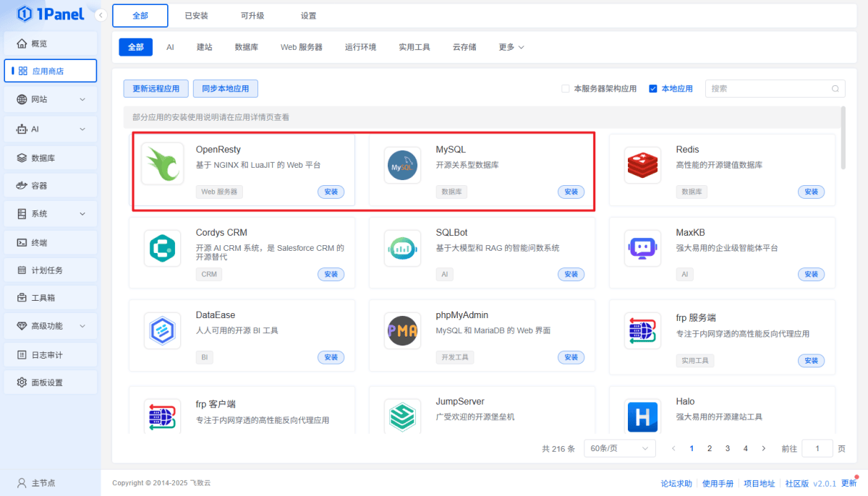Click the app list vertical scrollbar
Screen dimensions: 868x496
tap(843, 137)
